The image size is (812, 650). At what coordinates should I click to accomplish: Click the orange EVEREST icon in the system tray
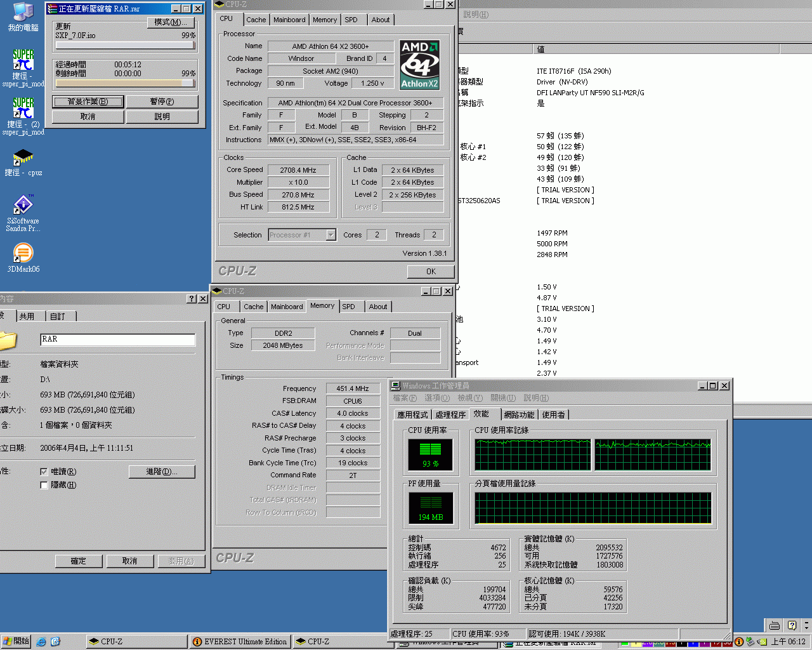click(739, 642)
